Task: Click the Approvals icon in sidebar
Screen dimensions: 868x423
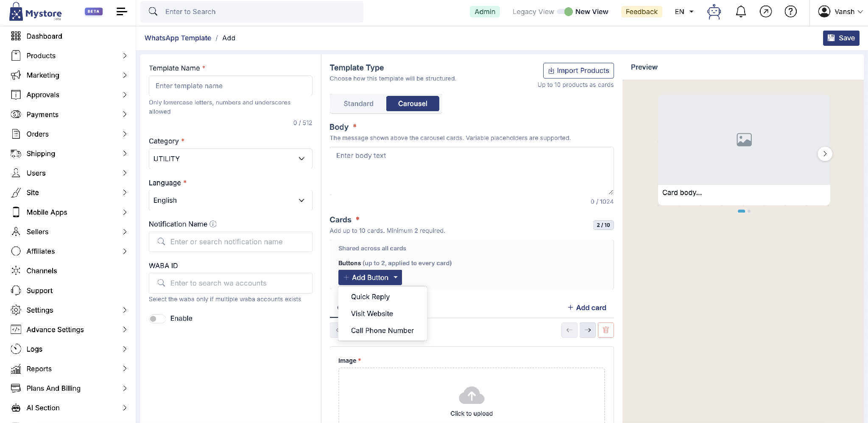Action: pyautogui.click(x=16, y=95)
